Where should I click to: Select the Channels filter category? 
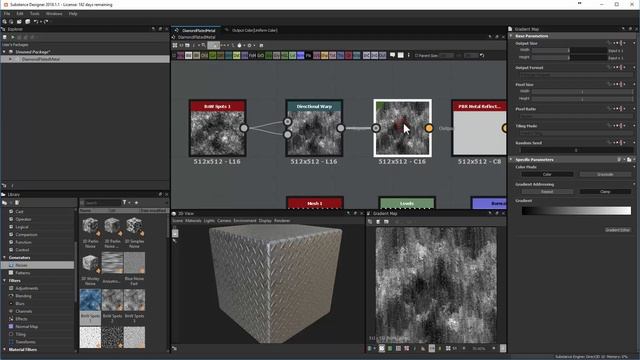[x=24, y=311]
